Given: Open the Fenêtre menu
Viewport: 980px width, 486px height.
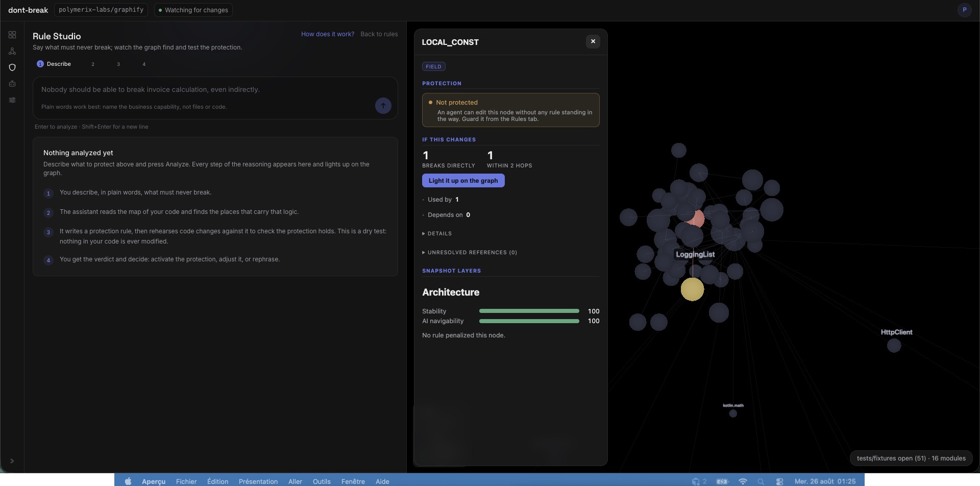Looking at the screenshot, I should 353,481.
